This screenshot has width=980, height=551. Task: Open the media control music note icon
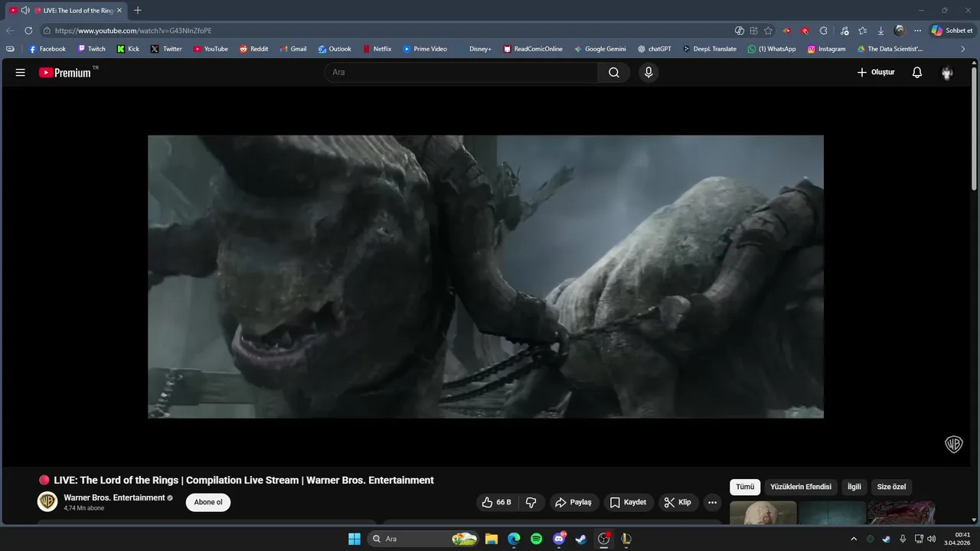tap(844, 31)
